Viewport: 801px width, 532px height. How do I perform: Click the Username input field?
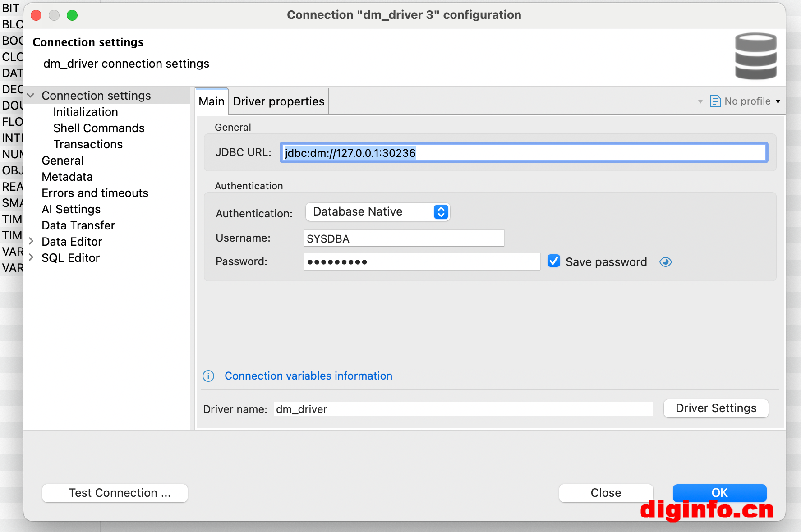point(404,238)
